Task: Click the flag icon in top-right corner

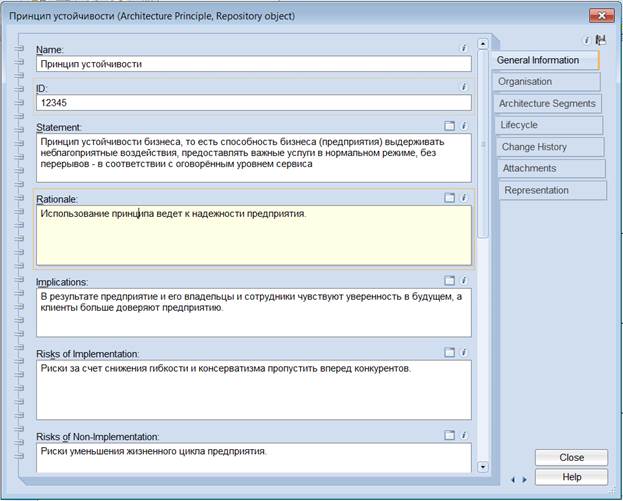Action: [x=600, y=40]
